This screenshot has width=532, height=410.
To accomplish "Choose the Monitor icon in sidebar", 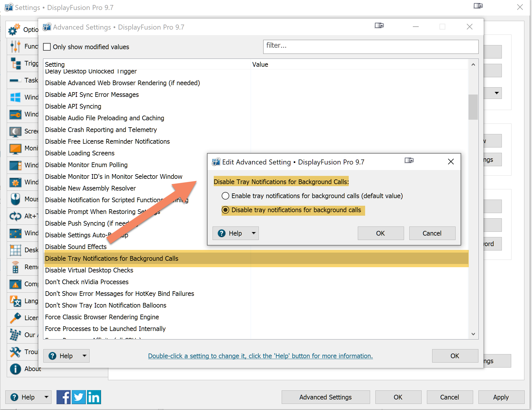I will coord(15,148).
